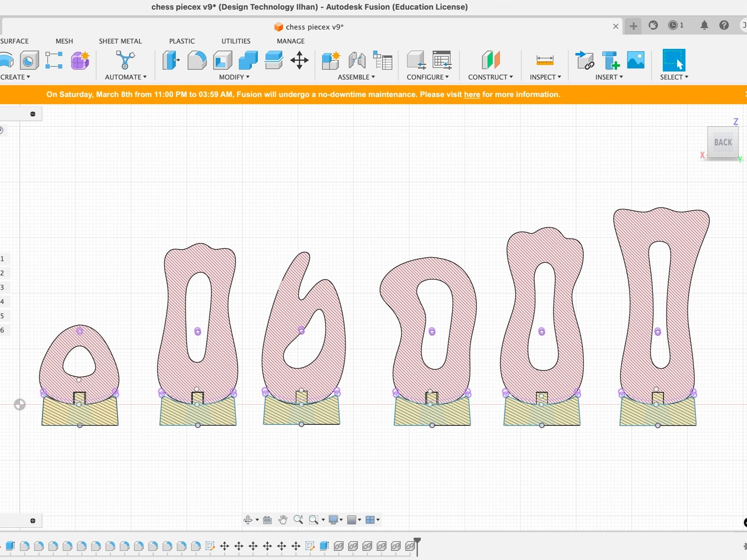Select the first extrude feature in timeline

(x=10, y=546)
